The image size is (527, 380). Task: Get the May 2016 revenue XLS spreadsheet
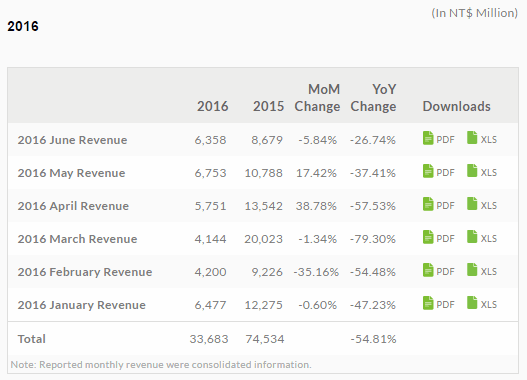[482, 171]
